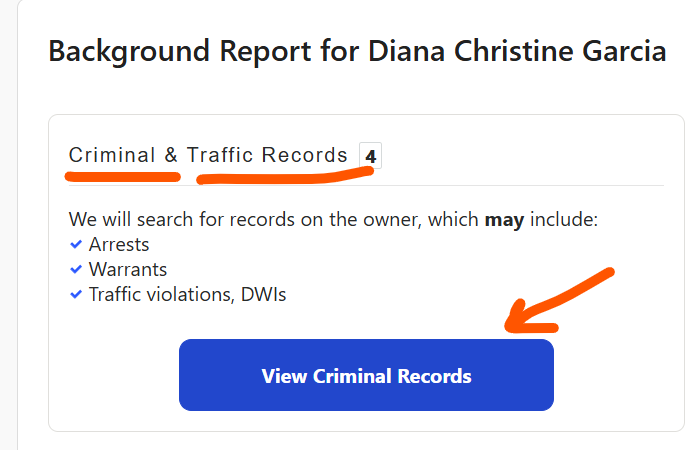Viewport: 698px width, 450px height.
Task: Click the orange underline beneath 'Criminal &'
Action: pyautogui.click(x=123, y=177)
